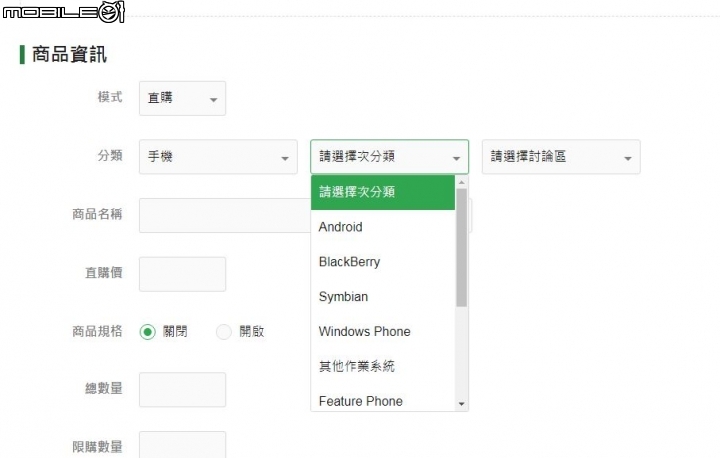Choose Android from the subcategory list

[x=383, y=227]
